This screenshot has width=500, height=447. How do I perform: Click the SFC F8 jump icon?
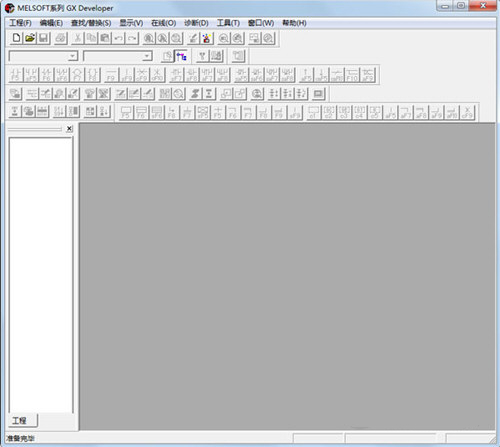172,112
